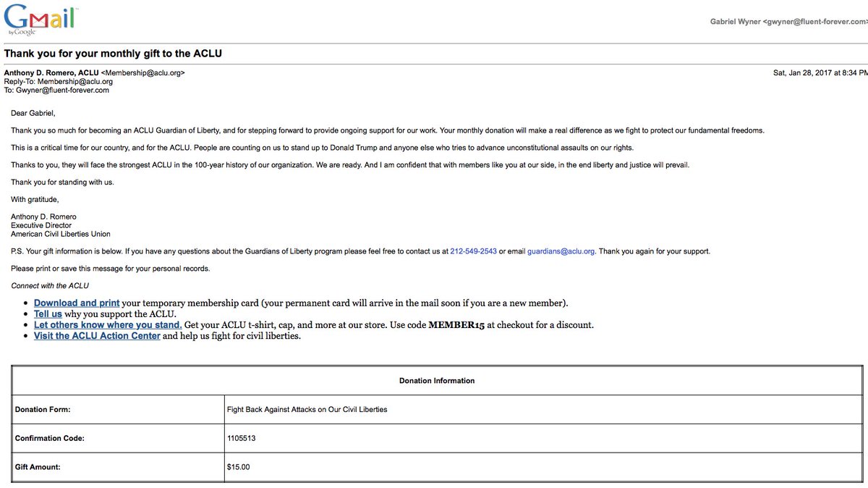This screenshot has width=868, height=488.
Task: Click the Dear Gabriel greeting
Action: [x=33, y=113]
